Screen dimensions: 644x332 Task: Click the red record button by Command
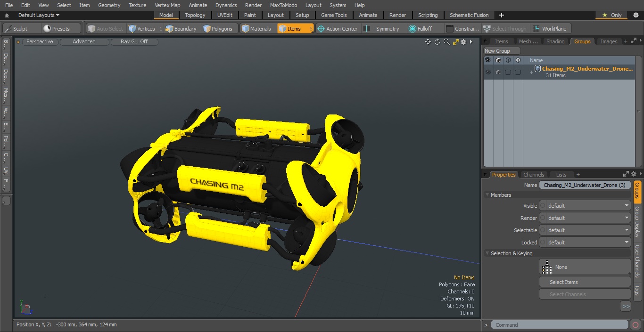point(636,324)
